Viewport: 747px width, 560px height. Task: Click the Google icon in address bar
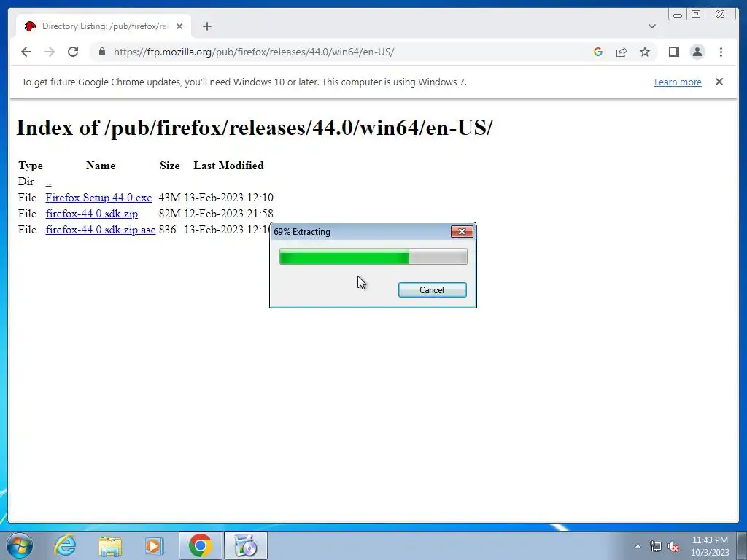[598, 52]
